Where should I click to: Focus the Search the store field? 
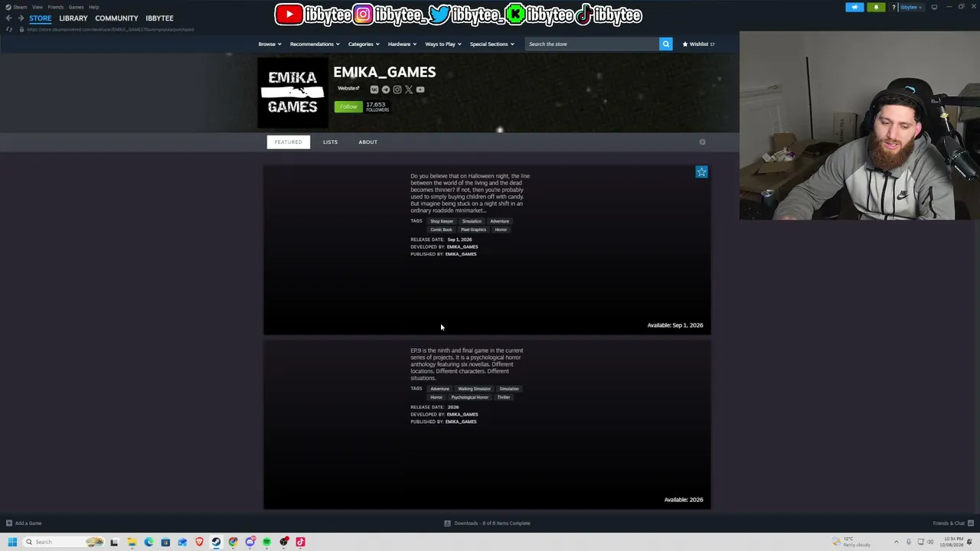[x=592, y=44]
